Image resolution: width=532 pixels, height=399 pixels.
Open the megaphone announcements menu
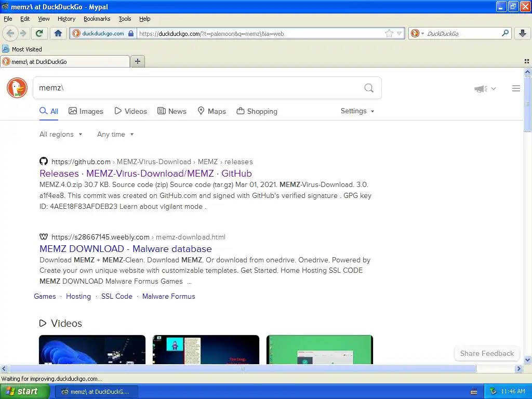[x=485, y=88]
